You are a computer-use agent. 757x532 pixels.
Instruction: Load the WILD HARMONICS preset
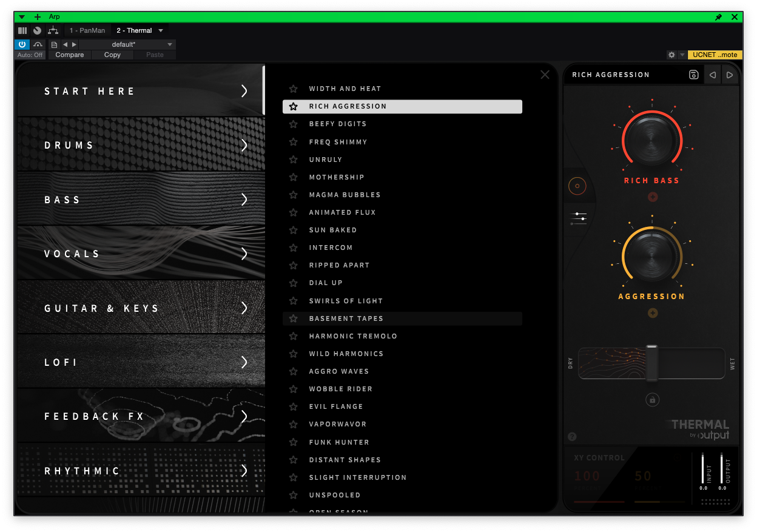pyautogui.click(x=402, y=354)
